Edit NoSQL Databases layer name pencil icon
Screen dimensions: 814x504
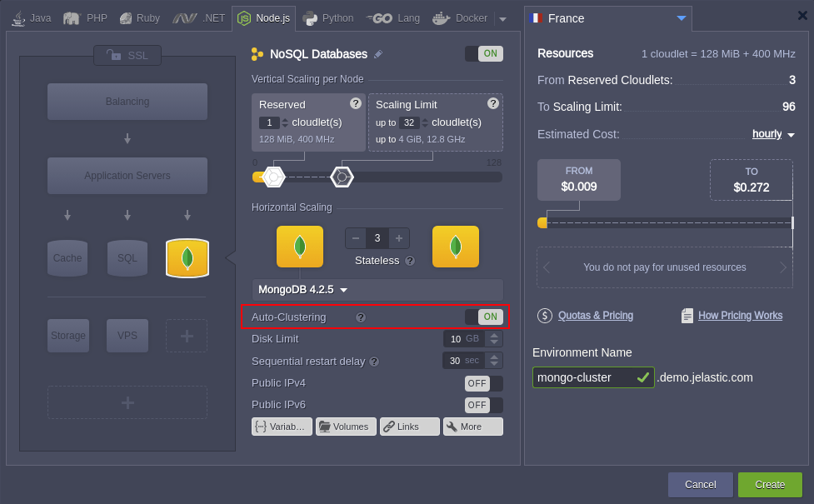378,54
